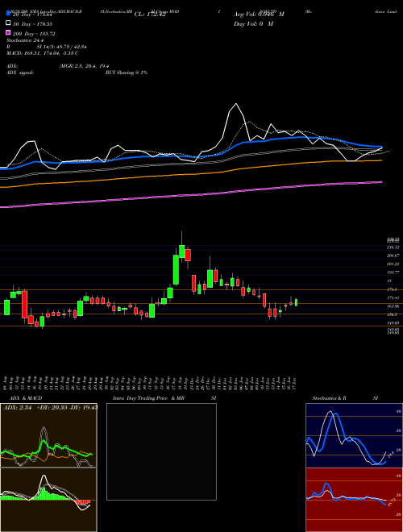Click the magenta 200 Day legend swatch
Screen dimensions: 403x532
pos(8,32)
